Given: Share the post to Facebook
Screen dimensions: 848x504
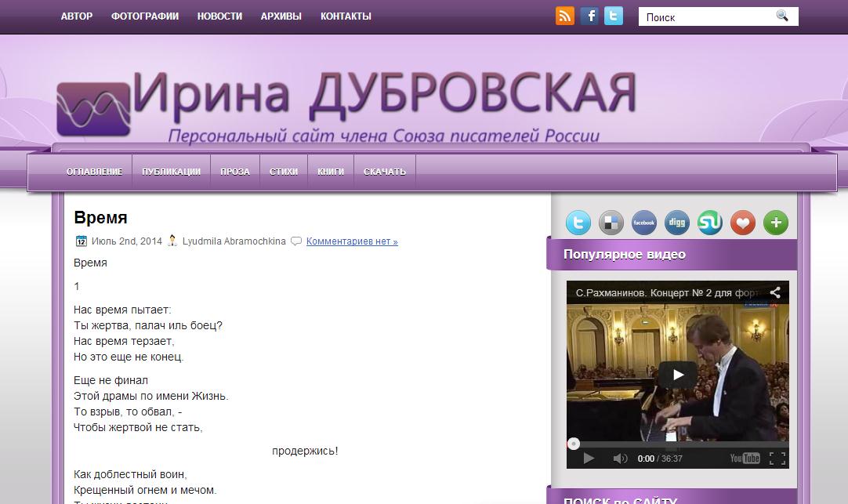Looking at the screenshot, I should (x=643, y=222).
